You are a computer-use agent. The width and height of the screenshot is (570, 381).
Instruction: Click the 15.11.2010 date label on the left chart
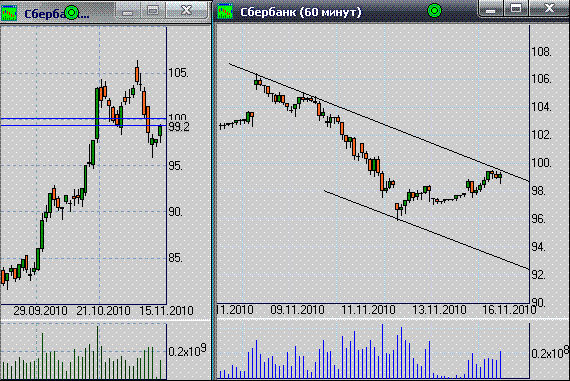point(166,311)
